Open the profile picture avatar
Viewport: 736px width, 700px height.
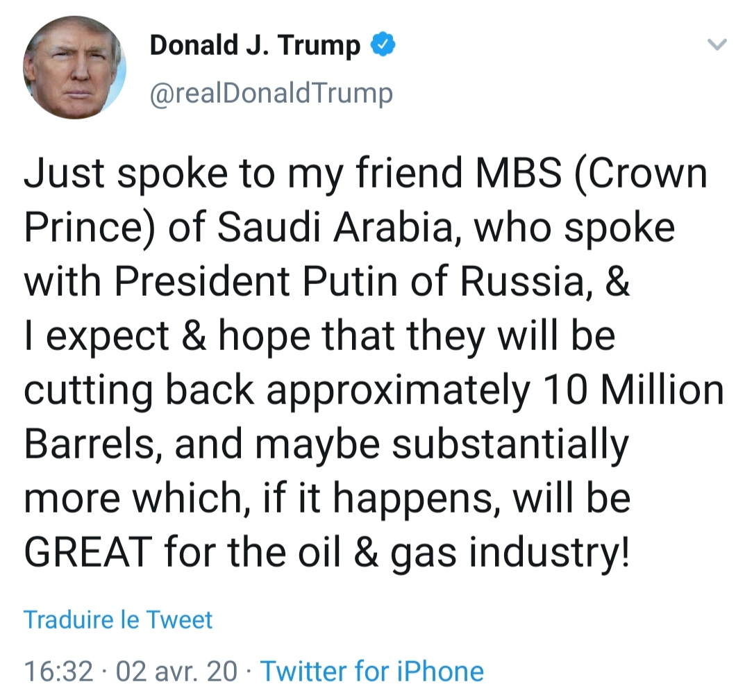click(x=74, y=68)
